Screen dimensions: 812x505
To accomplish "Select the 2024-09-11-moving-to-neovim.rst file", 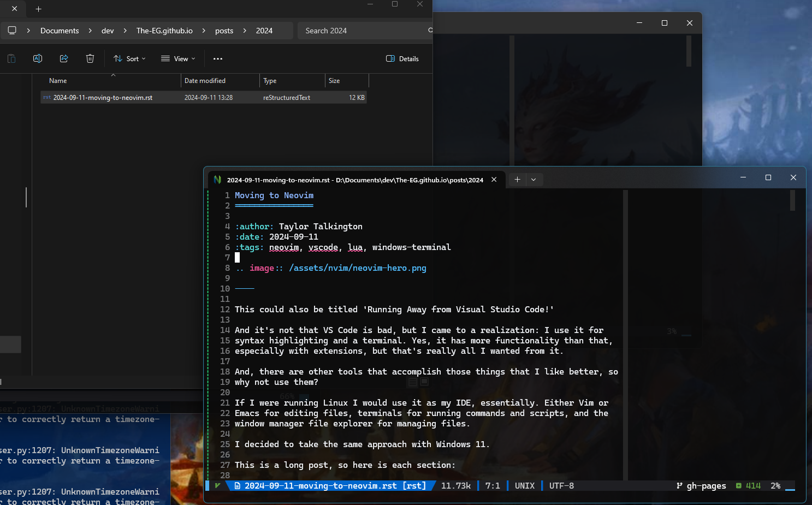I will pyautogui.click(x=103, y=98).
